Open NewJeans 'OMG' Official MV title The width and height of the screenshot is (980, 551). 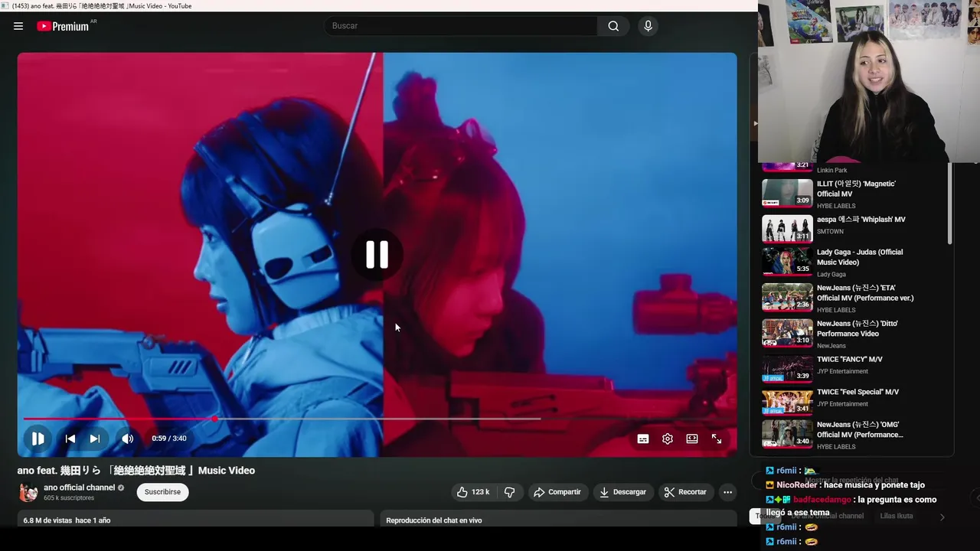[x=860, y=429]
